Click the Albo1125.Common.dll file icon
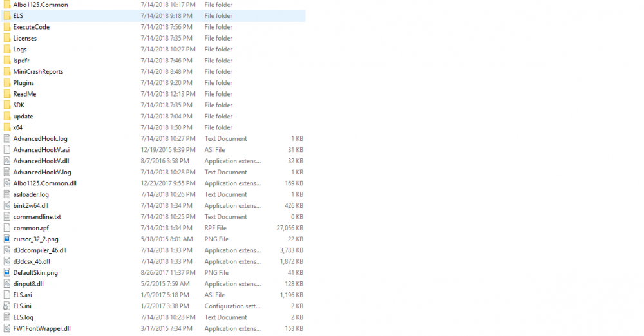This screenshot has height=336, width=644. (6, 183)
